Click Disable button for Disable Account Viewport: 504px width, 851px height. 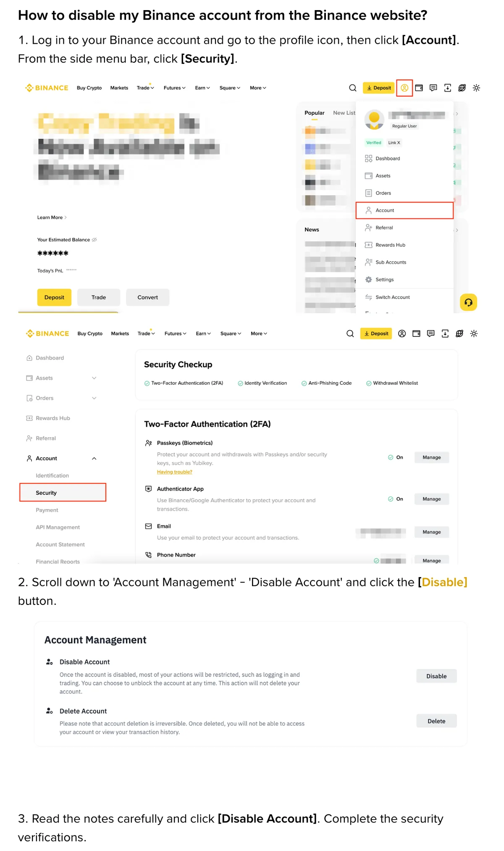click(x=436, y=676)
